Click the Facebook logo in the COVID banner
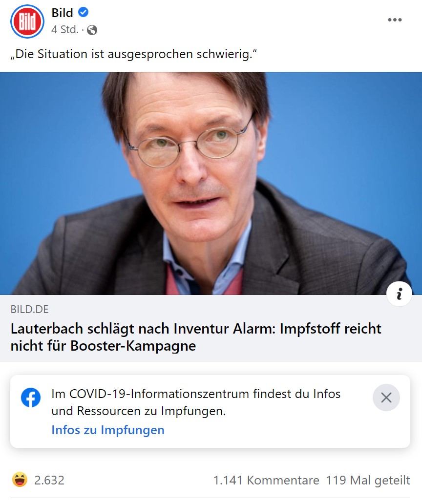Screen dimensions: 422x504 31,398
